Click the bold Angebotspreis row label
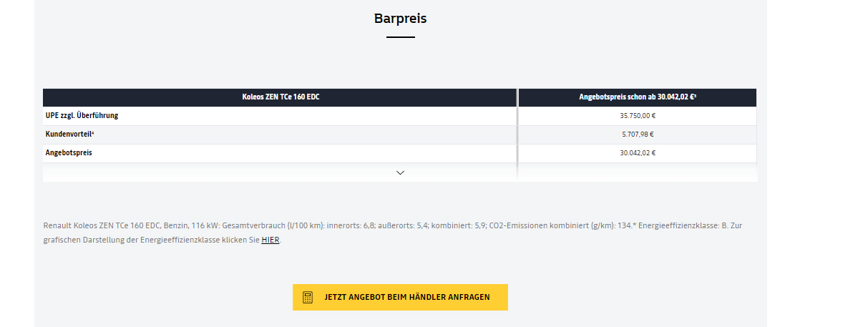 (69, 152)
